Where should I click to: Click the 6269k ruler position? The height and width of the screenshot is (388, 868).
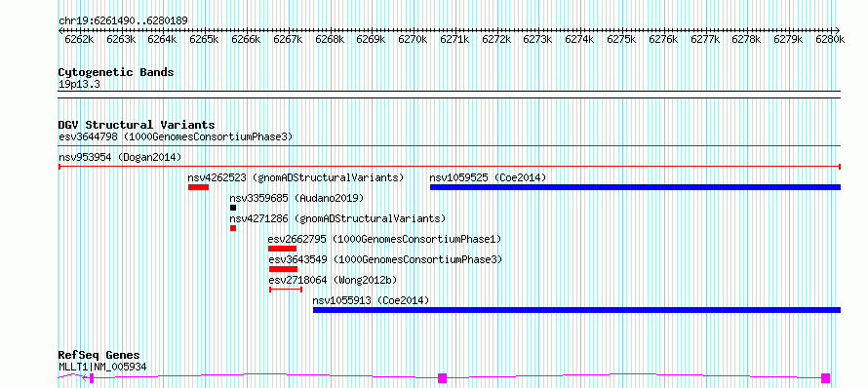(x=371, y=39)
